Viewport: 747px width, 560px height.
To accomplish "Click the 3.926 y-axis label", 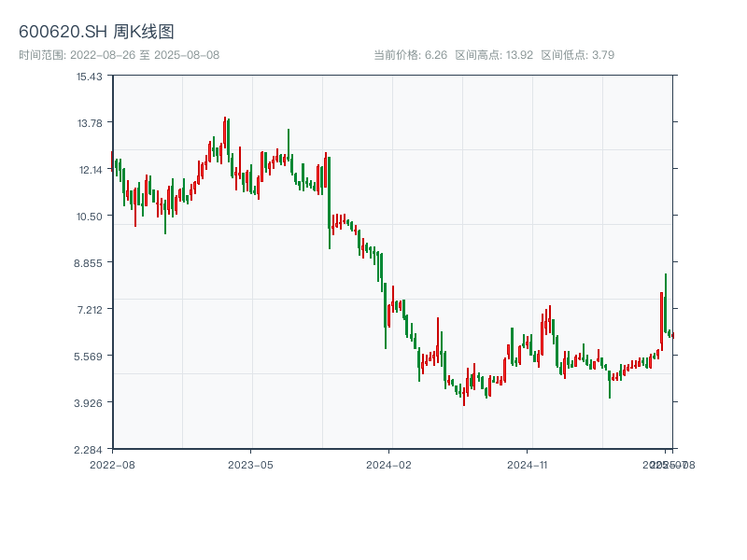I will coord(90,402).
